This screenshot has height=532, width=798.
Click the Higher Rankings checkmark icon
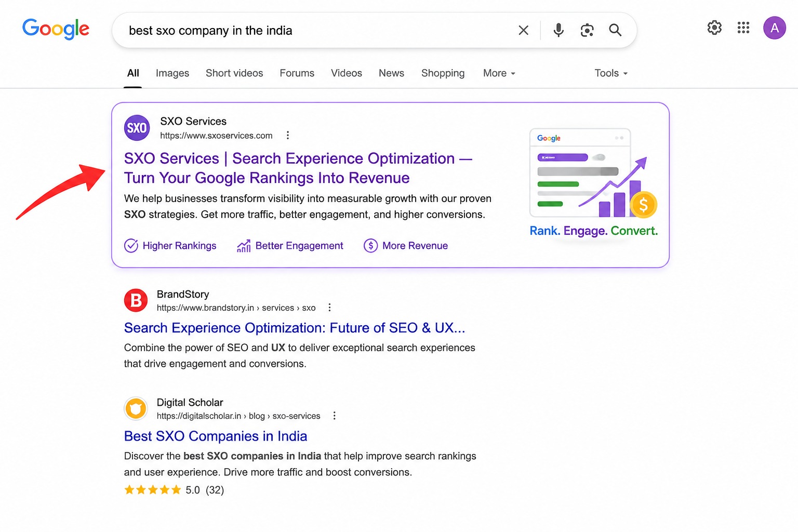(x=131, y=245)
